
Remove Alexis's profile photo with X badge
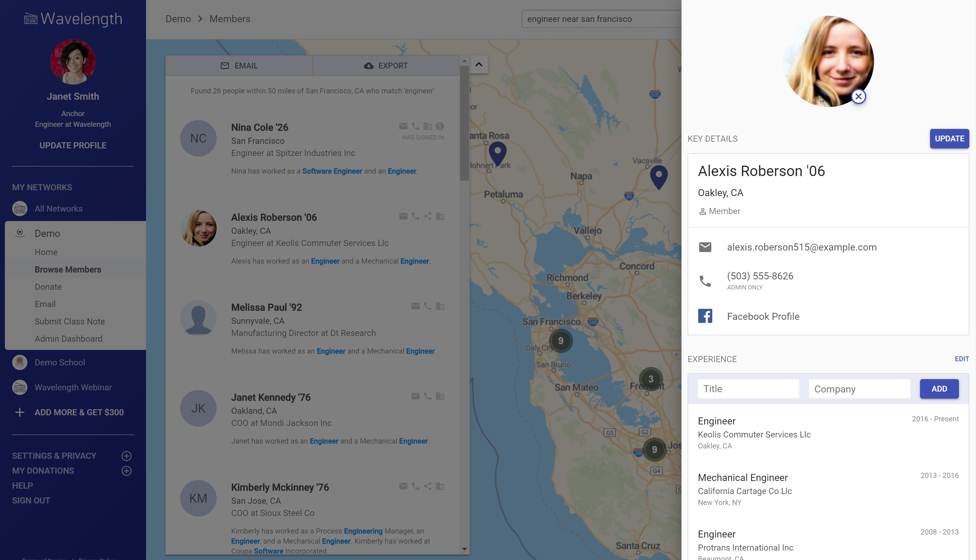point(859,97)
